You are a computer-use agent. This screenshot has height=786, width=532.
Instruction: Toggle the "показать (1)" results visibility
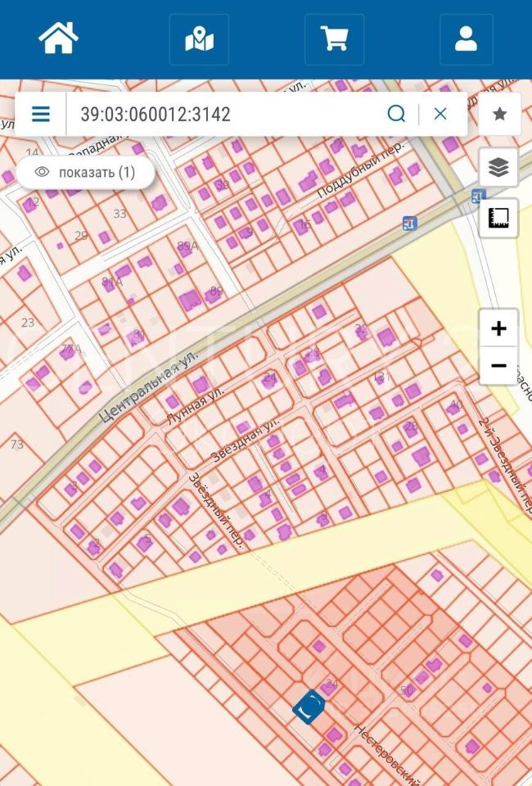pyautogui.click(x=86, y=172)
